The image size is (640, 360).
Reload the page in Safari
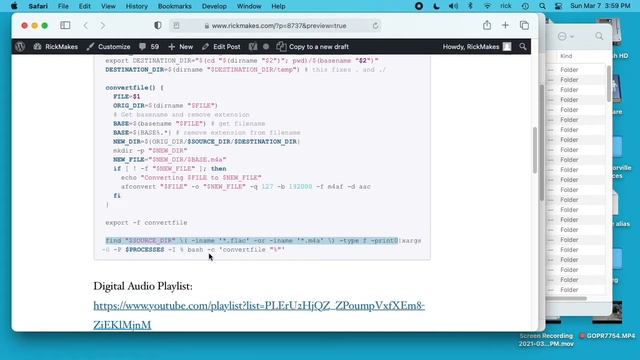click(375, 26)
